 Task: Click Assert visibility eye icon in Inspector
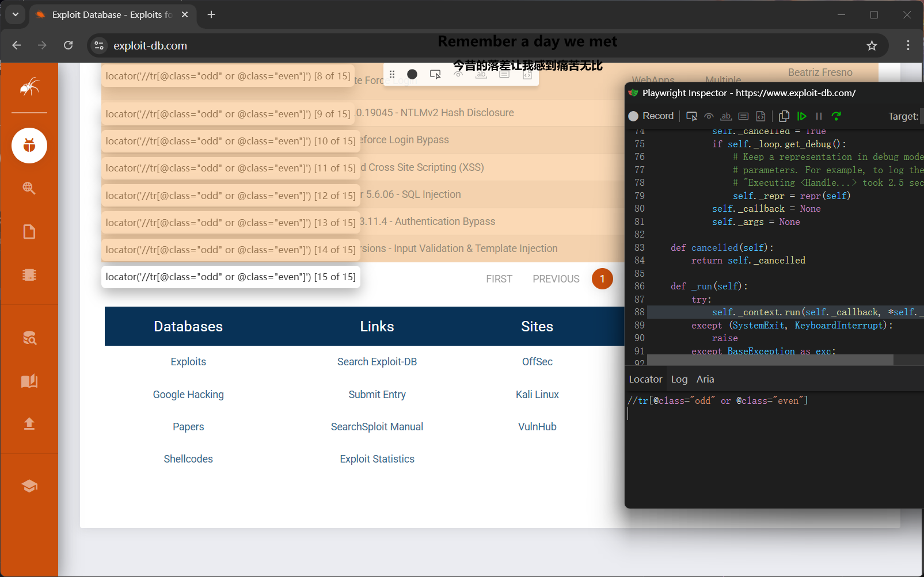(x=709, y=116)
